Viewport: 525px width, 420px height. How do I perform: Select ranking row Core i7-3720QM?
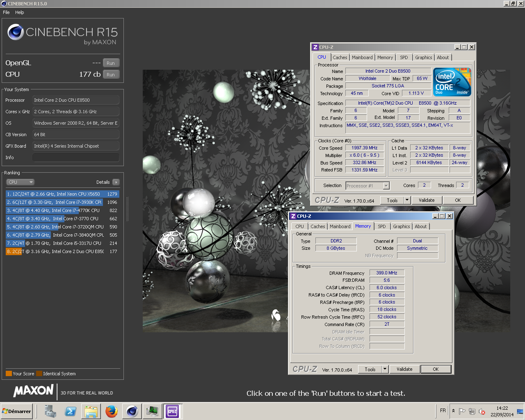(62, 227)
